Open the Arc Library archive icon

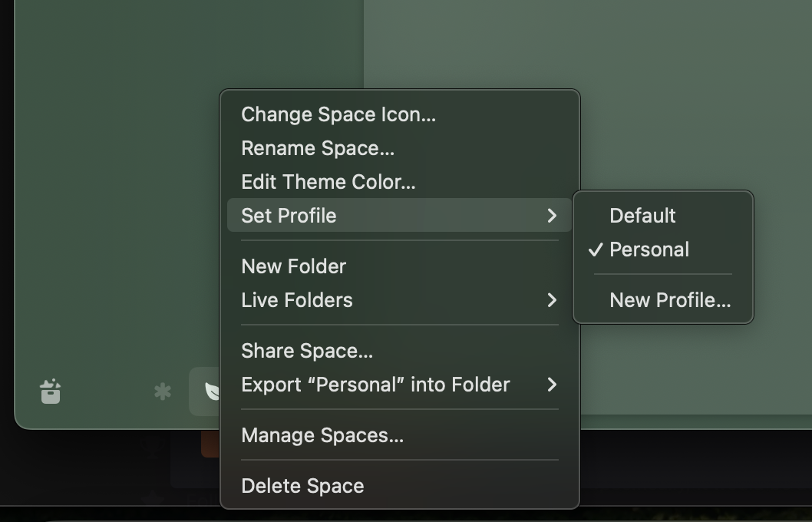[51, 391]
